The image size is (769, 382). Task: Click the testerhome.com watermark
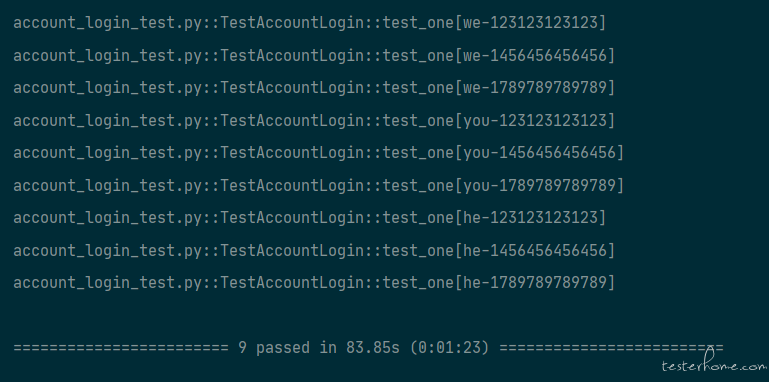pos(713,365)
